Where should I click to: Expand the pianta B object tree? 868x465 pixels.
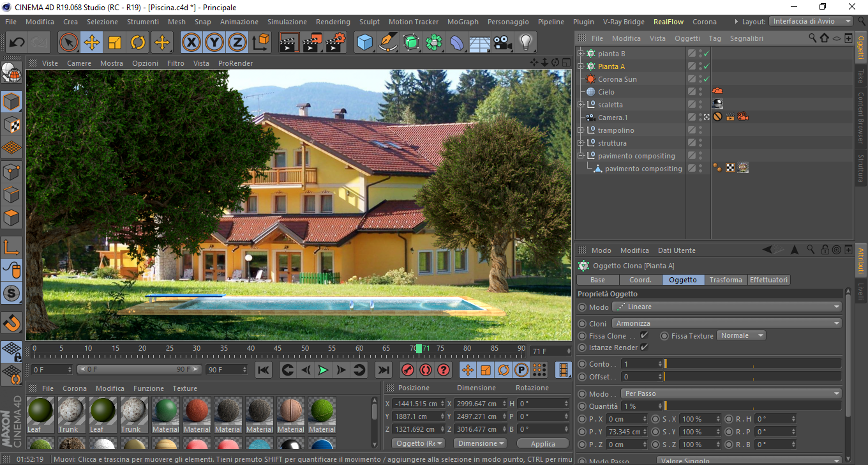581,54
